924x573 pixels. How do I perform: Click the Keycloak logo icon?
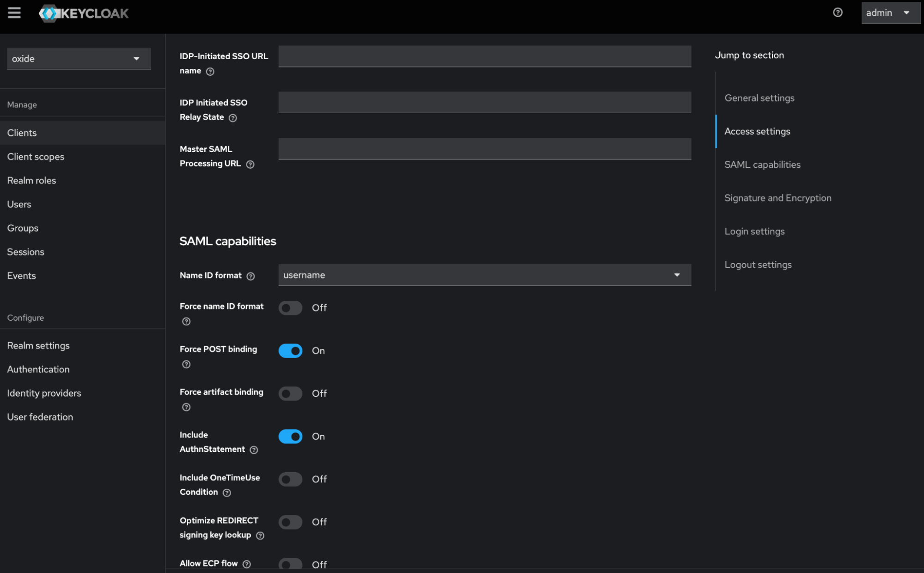pos(49,12)
